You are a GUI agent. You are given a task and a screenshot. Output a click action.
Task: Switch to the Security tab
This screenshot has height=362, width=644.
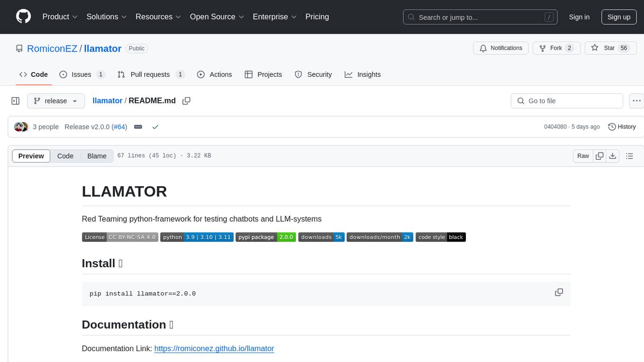pos(313,74)
